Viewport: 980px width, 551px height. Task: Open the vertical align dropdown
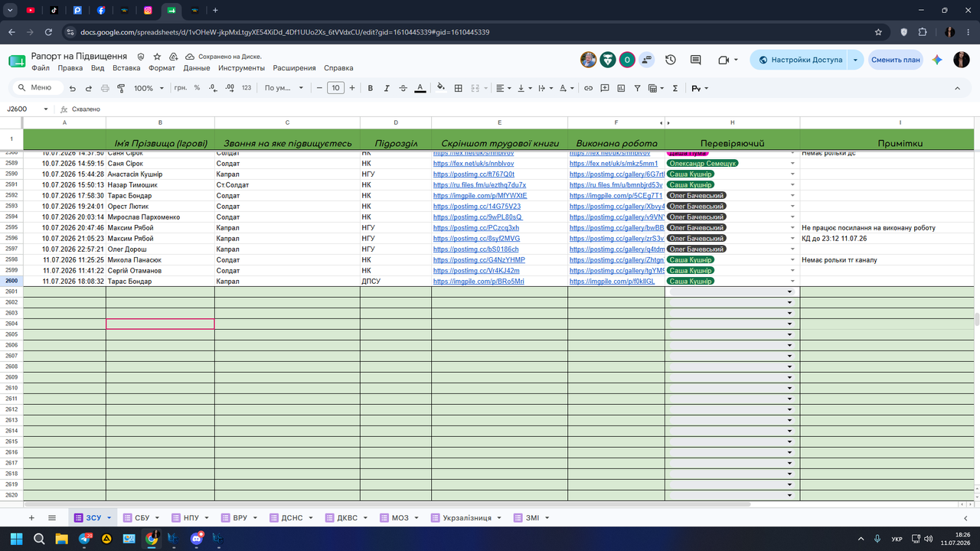point(524,88)
